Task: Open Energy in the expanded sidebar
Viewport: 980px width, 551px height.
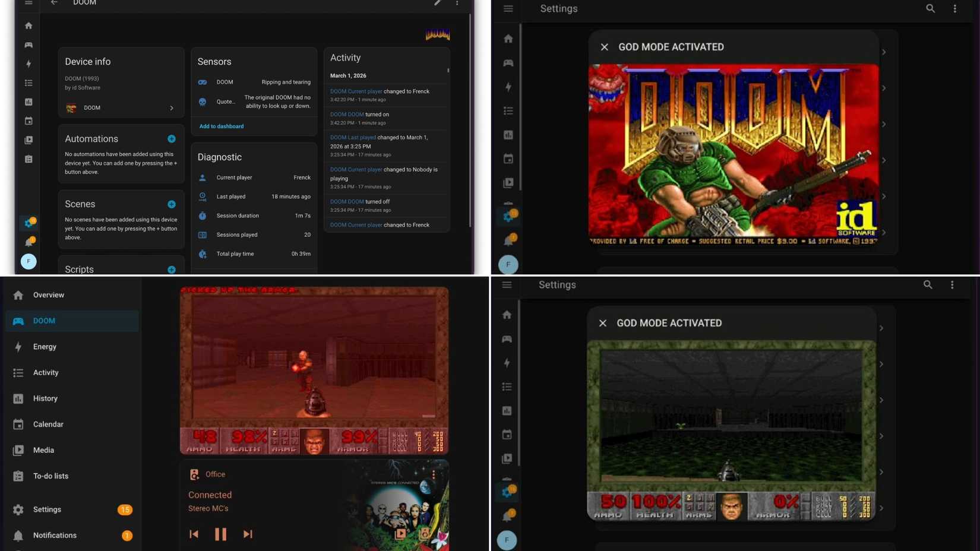Action: pyautogui.click(x=72, y=347)
